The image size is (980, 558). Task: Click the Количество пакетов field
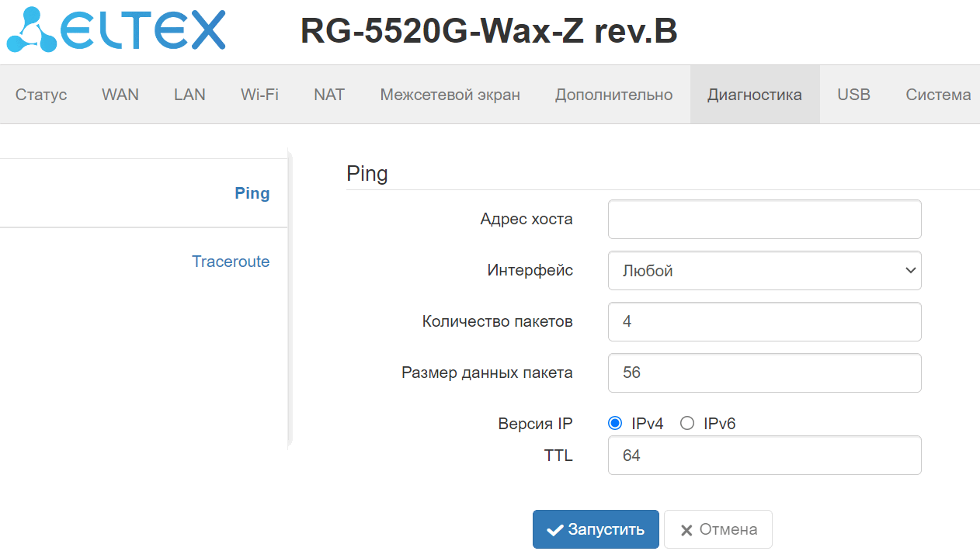[764, 321]
